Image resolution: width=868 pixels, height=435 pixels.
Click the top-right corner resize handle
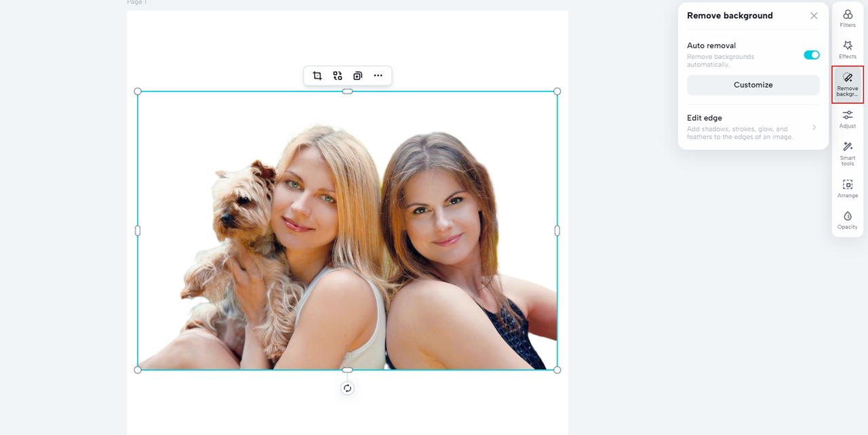pyautogui.click(x=557, y=91)
